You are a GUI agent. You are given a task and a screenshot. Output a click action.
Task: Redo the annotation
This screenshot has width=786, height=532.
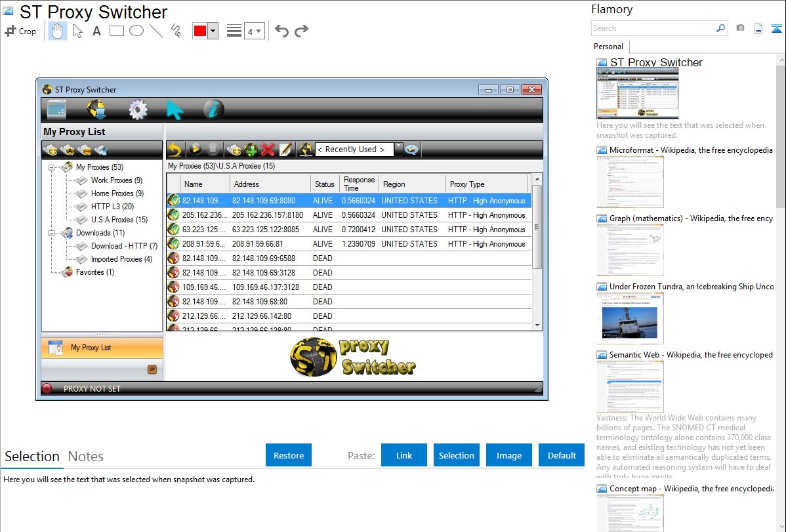point(301,31)
